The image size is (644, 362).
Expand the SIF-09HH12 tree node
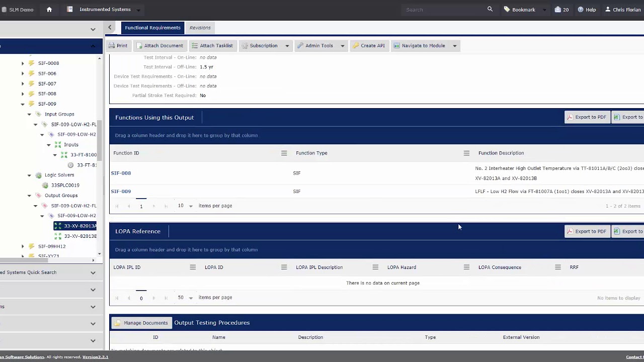23,246
